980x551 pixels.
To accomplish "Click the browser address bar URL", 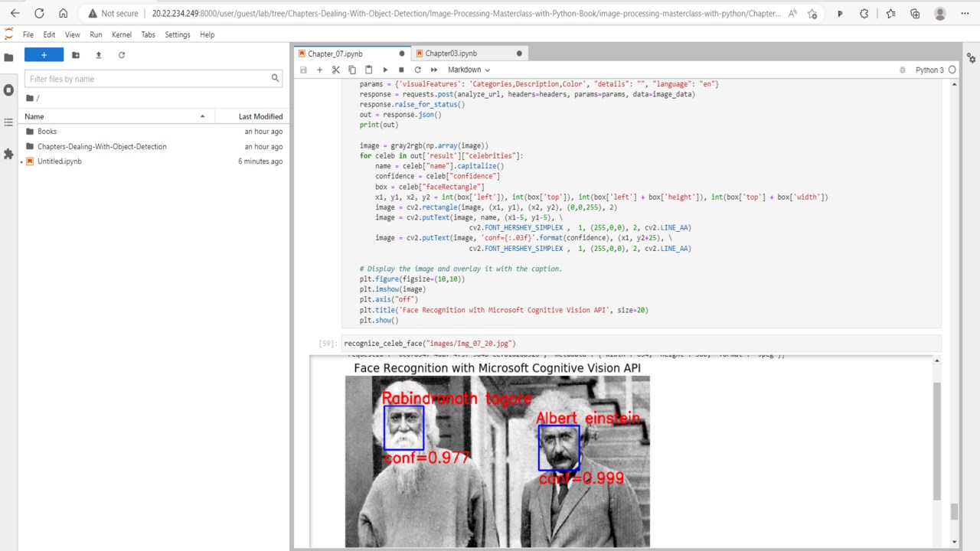I will click(466, 13).
